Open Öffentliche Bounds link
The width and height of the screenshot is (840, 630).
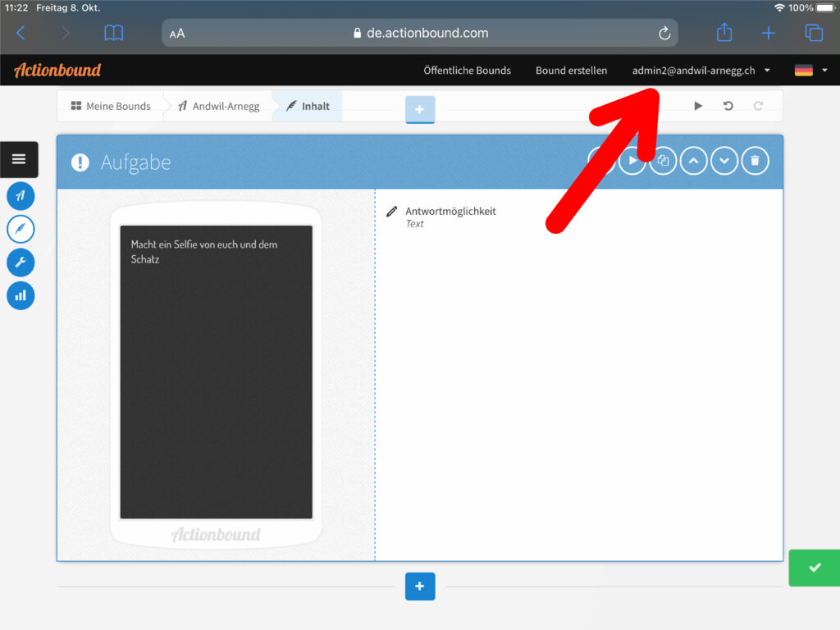467,71
